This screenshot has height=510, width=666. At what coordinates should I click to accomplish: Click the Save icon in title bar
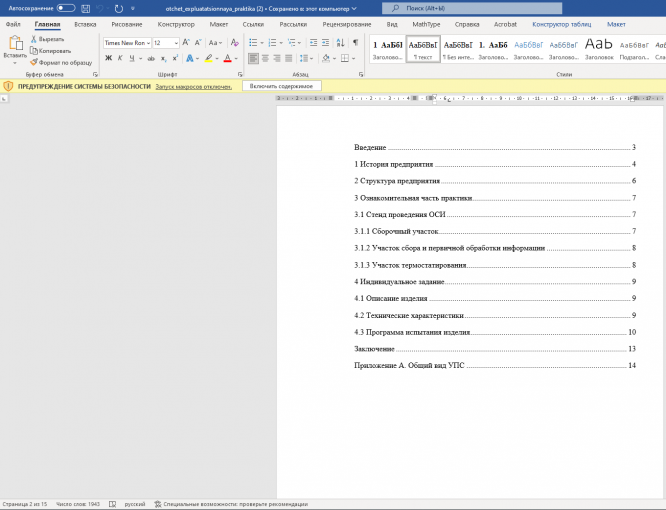pyautogui.click(x=85, y=8)
